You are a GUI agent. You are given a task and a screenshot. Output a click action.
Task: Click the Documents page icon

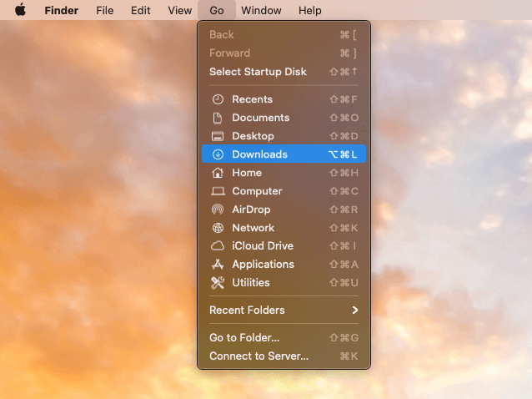218,118
